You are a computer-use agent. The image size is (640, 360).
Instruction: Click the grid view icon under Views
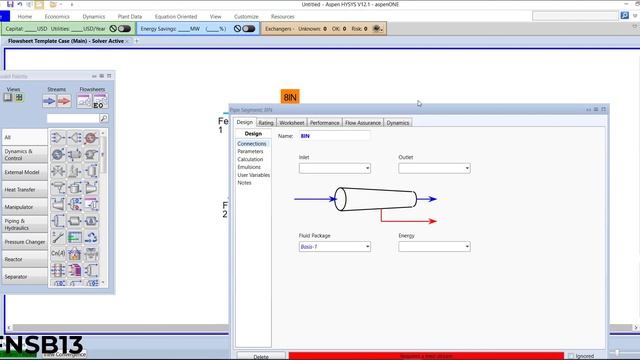click(19, 97)
